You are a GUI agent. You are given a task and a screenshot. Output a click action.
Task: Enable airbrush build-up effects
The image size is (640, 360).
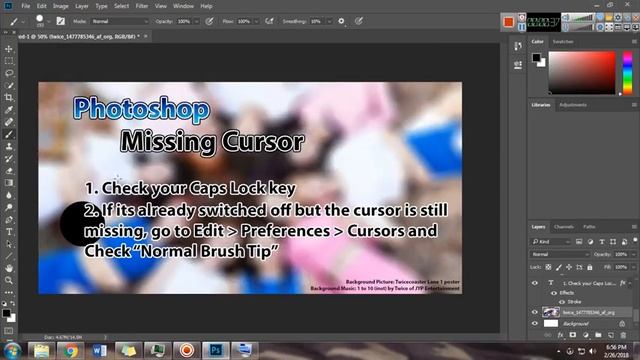(x=269, y=21)
